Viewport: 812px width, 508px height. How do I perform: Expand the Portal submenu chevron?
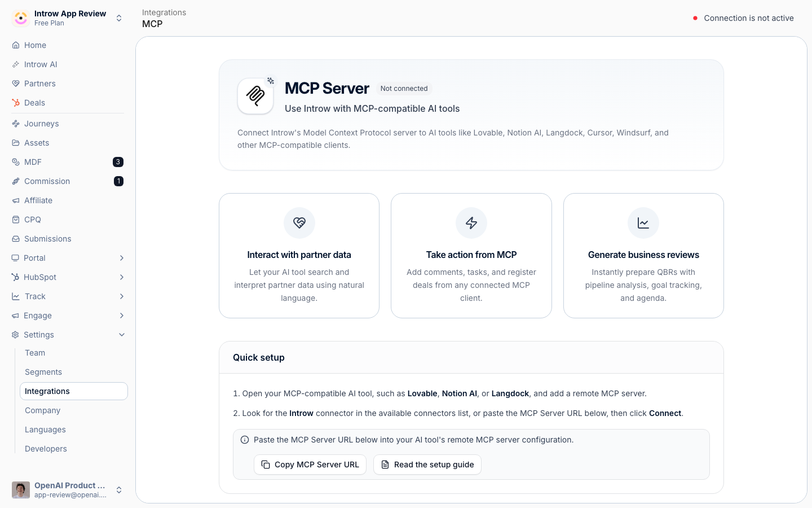[122, 258]
